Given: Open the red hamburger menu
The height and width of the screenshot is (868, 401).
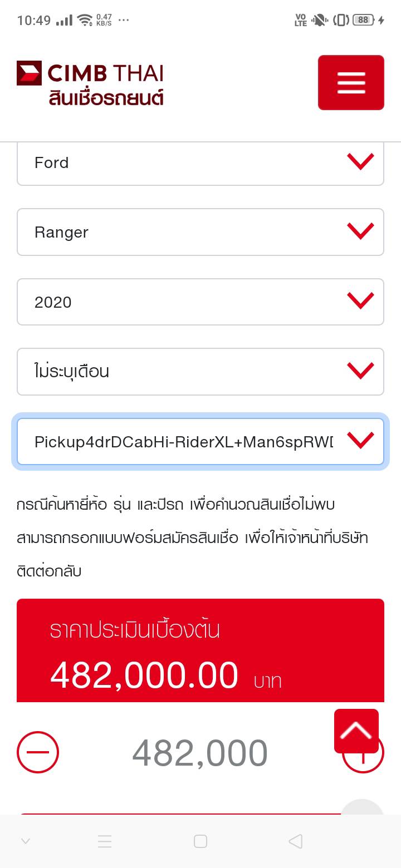Looking at the screenshot, I should pos(351,82).
